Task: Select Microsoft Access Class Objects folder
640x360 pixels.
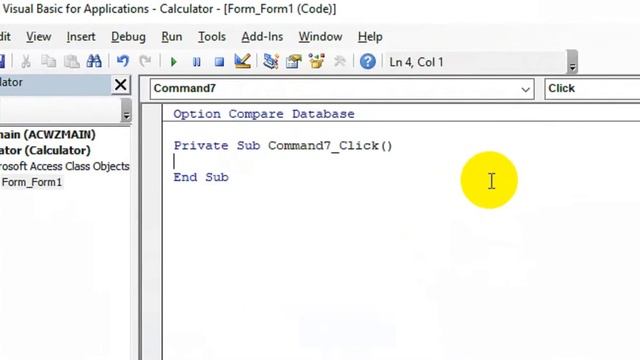Action: pyautogui.click(x=64, y=166)
